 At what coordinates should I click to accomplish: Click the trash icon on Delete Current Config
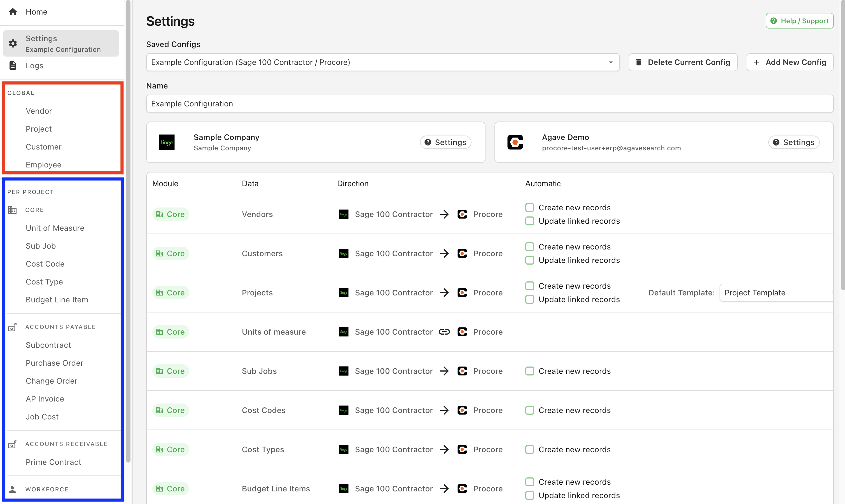[639, 62]
